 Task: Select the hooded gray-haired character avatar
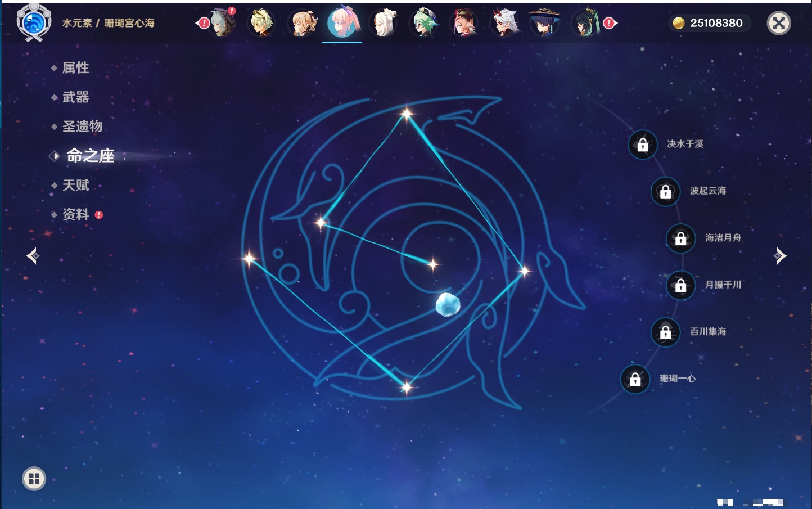(222, 22)
